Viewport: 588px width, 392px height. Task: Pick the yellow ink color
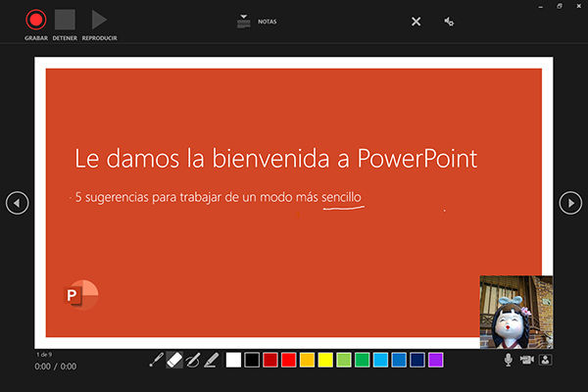coord(325,360)
